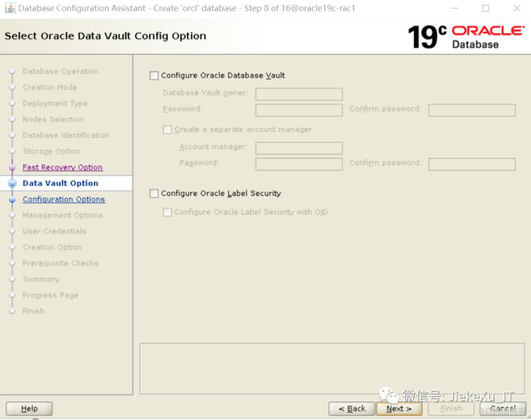Click the empty message area box
The width and height of the screenshot is (531, 420).
tap(332, 369)
